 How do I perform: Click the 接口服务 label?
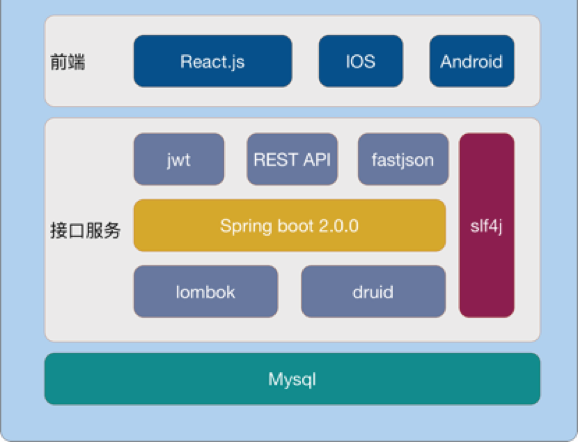(85, 231)
